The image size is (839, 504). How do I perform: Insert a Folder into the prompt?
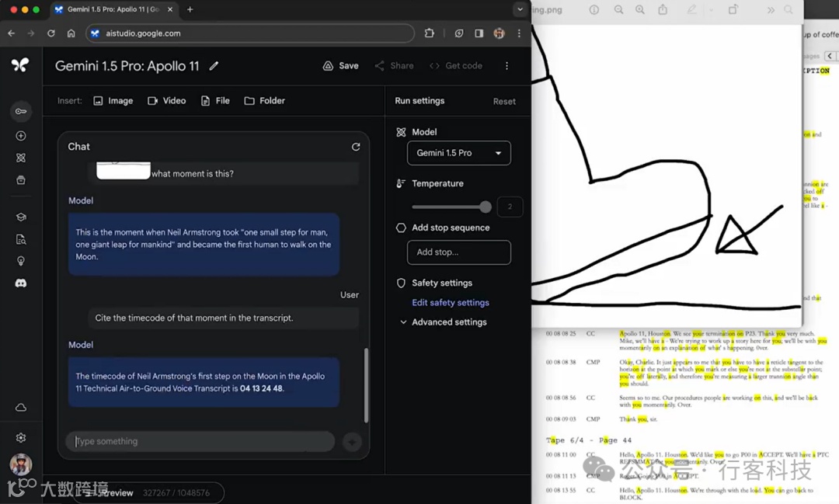264,101
